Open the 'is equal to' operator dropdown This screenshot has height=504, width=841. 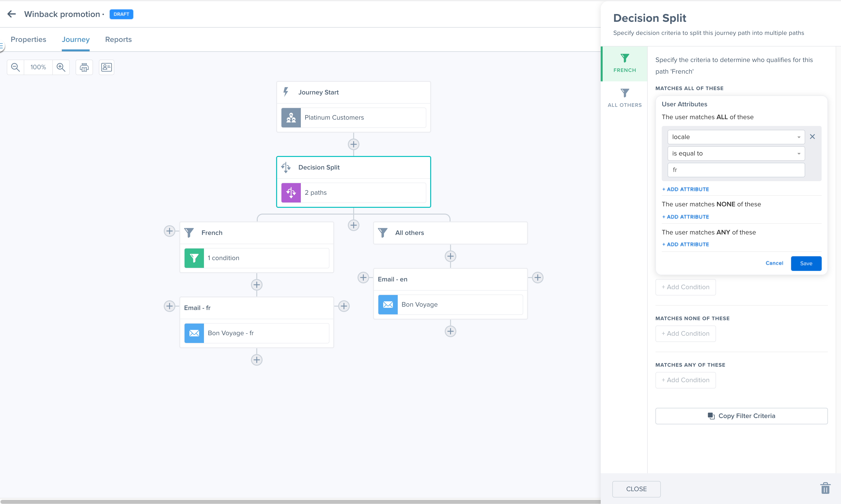[x=736, y=154]
